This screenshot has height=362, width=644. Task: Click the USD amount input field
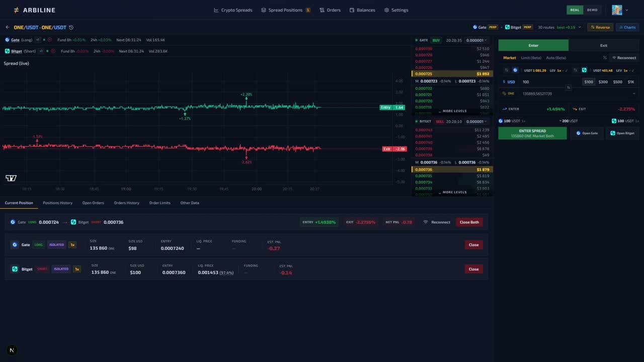pos(550,82)
